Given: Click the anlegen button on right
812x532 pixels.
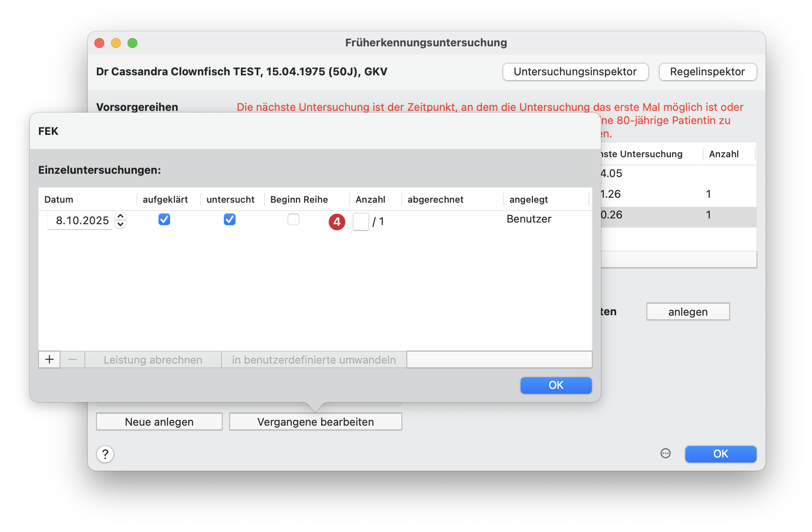Looking at the screenshot, I should pyautogui.click(x=688, y=312).
